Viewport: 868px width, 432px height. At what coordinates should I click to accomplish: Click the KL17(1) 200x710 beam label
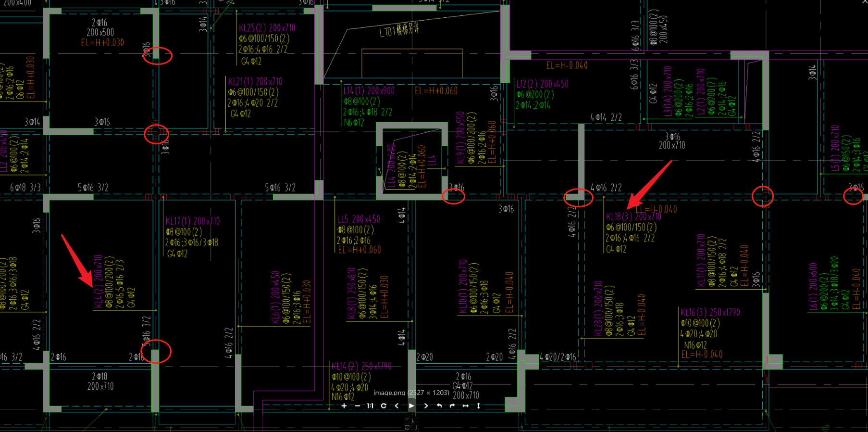(x=193, y=221)
